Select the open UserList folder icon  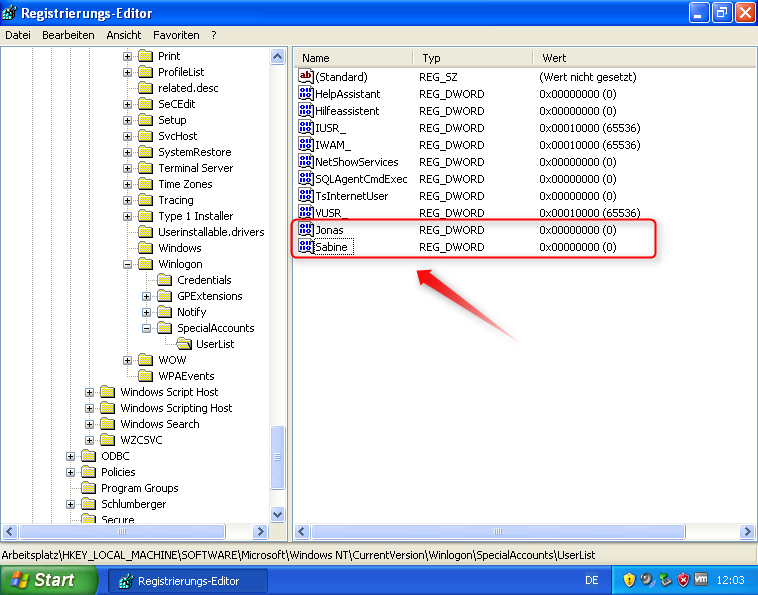click(184, 344)
